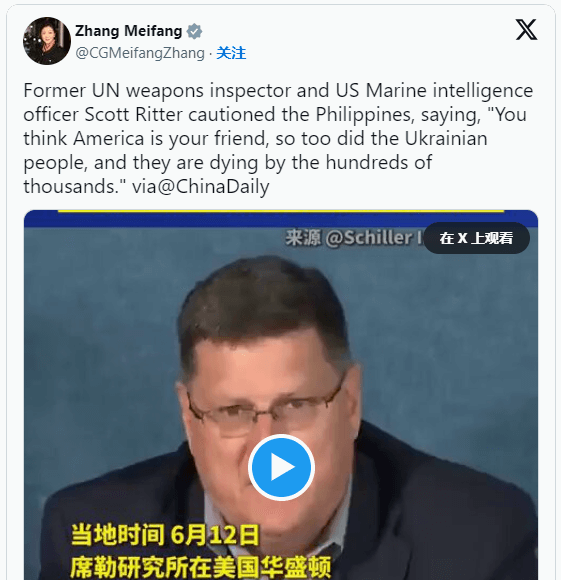Select the text 'Scott Ritter' in tweet
Viewport: 561px width, 580px height.
(134, 114)
